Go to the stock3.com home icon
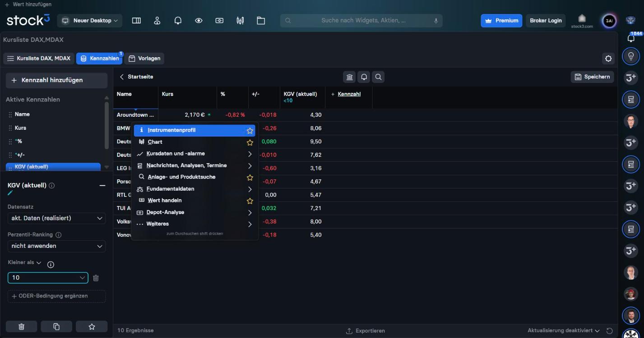644x338 pixels. click(582, 21)
